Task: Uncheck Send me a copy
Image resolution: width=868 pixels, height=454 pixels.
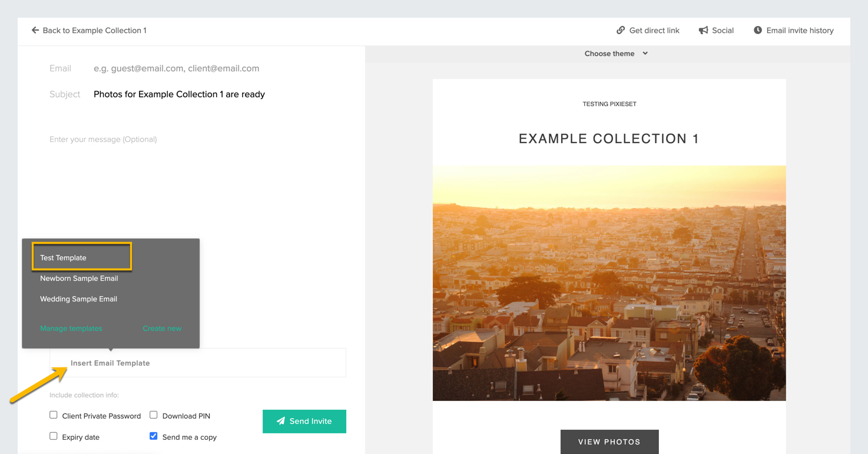Action: coord(154,436)
